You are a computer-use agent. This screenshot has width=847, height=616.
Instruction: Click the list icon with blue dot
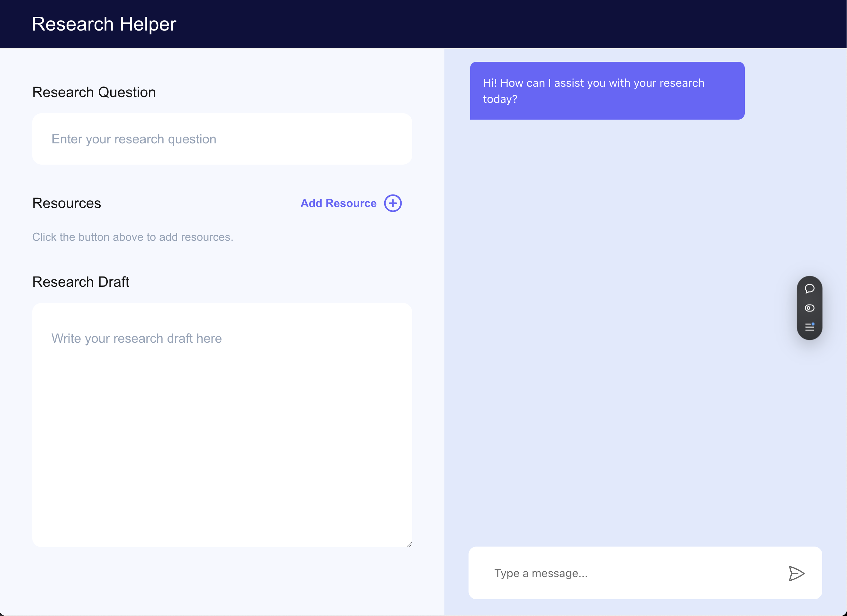809,327
